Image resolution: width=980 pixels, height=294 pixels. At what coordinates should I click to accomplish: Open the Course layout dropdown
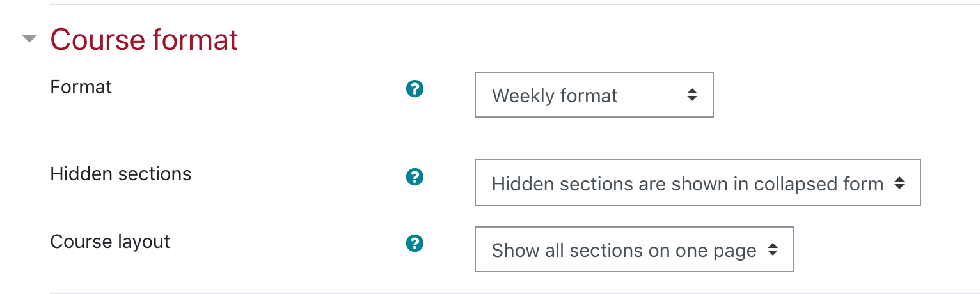[634, 249]
